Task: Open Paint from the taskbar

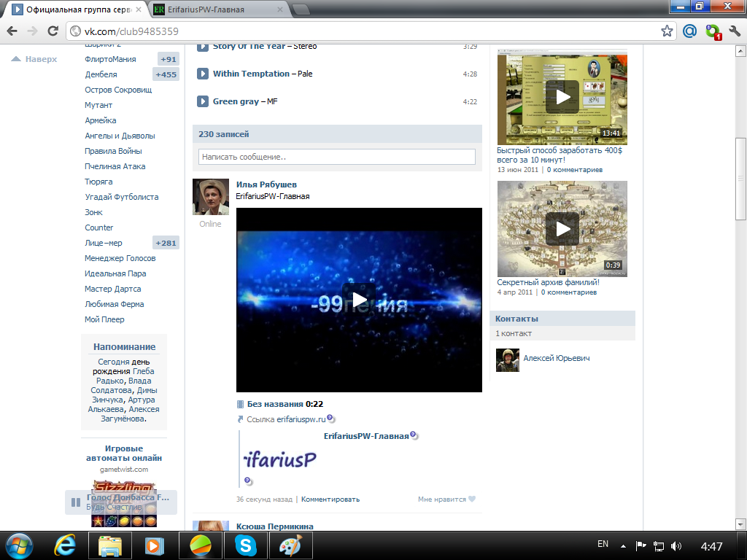Action: coord(290,545)
